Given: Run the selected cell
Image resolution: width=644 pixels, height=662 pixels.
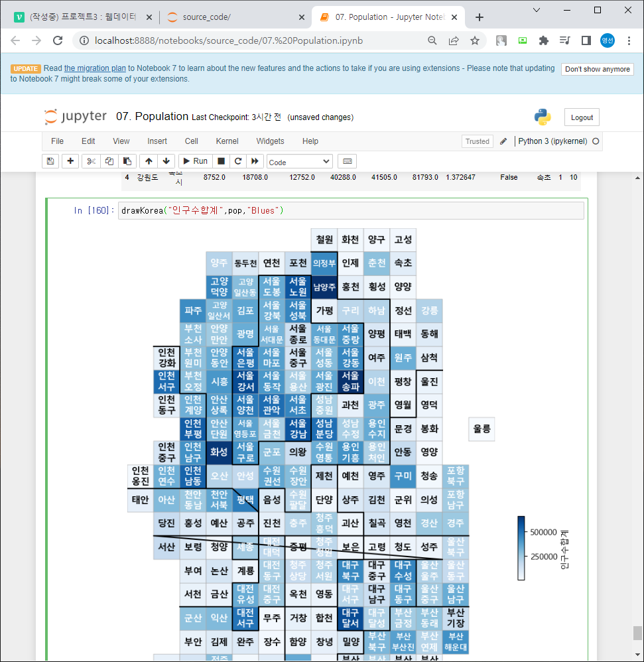Looking at the screenshot, I should point(195,161).
